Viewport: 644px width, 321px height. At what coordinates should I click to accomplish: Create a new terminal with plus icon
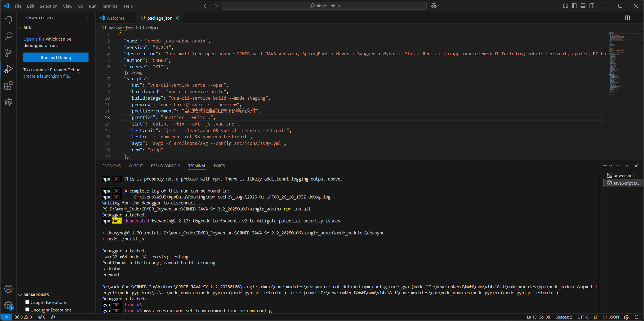tap(605, 166)
